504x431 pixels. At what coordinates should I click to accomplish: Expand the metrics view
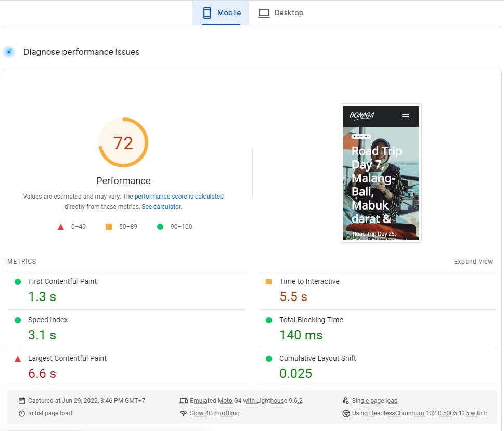[x=473, y=262]
